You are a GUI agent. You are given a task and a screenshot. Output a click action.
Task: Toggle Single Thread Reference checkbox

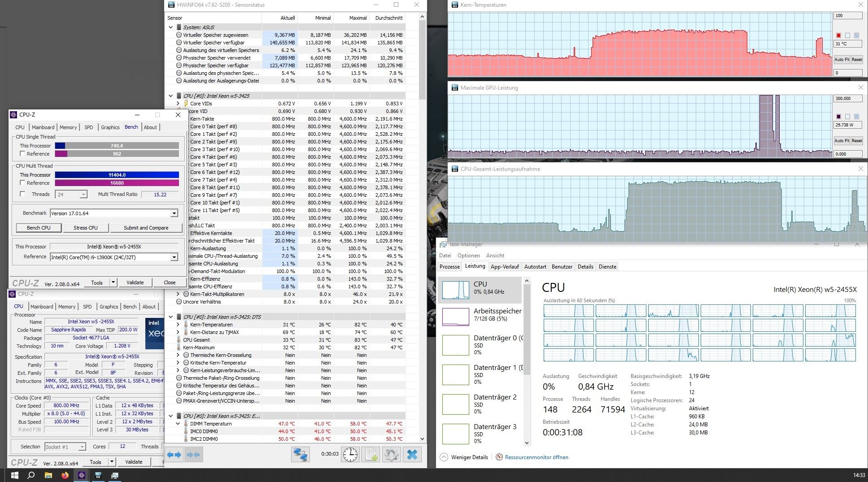[22, 154]
